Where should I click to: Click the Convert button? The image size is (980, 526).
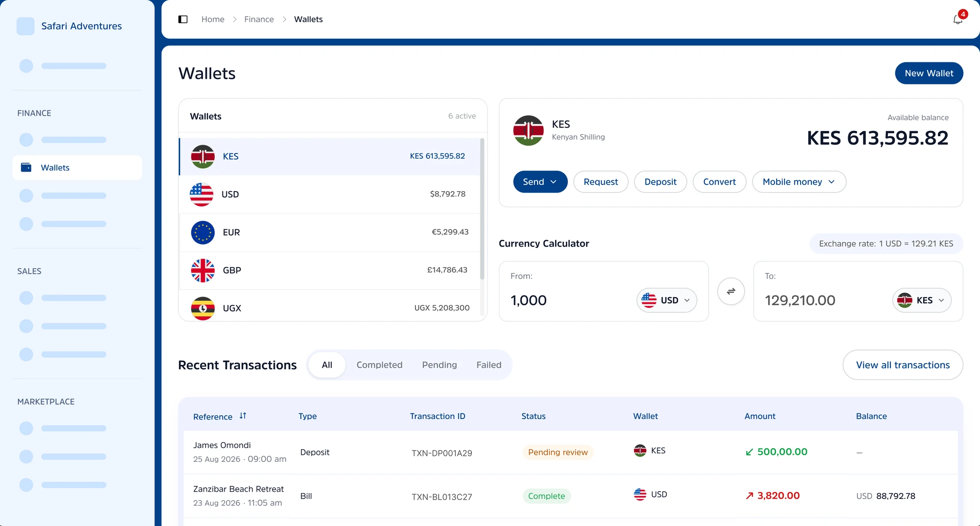pos(719,182)
